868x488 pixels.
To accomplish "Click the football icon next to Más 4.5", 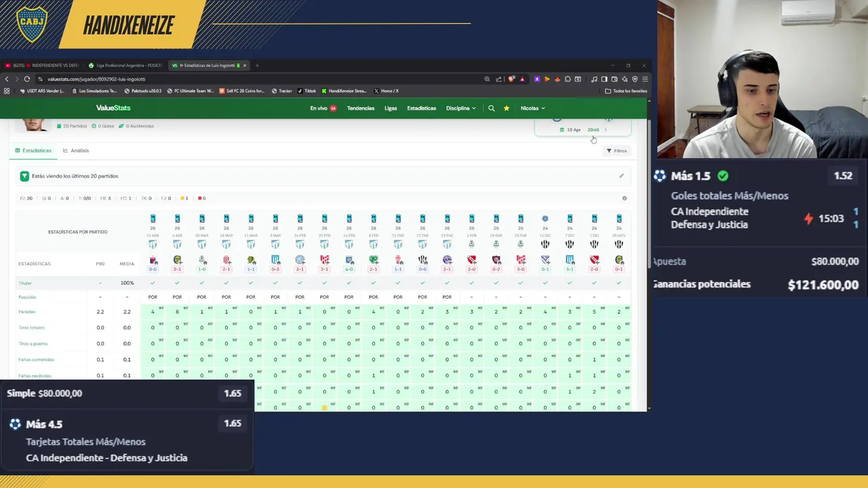I will click(15, 424).
